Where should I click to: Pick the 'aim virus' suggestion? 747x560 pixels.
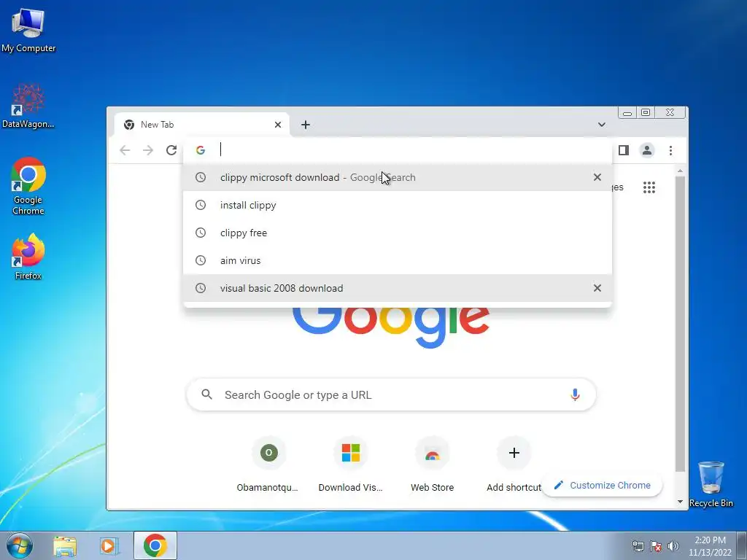point(398,260)
